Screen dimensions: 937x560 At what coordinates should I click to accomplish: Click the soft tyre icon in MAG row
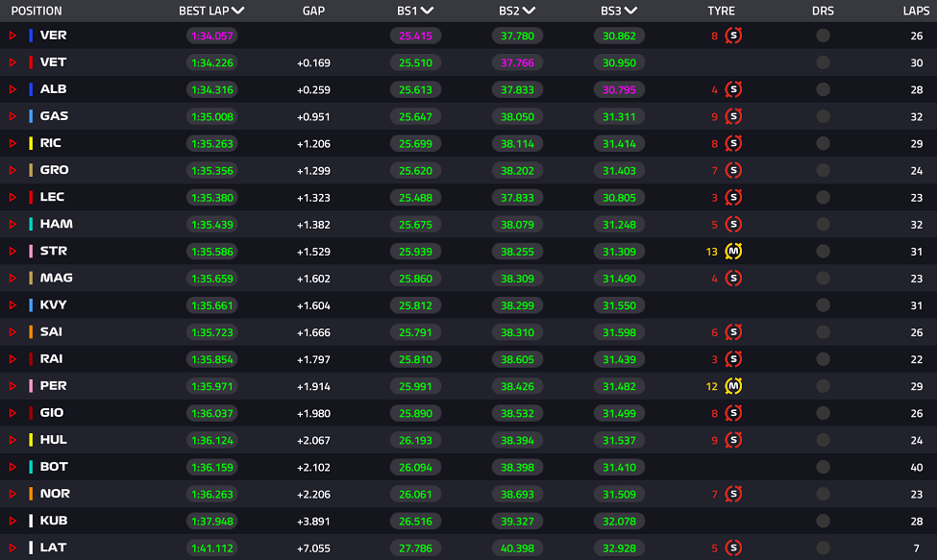[733, 279]
